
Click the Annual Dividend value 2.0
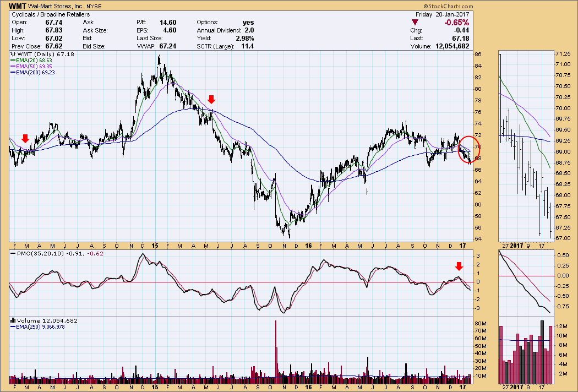point(249,30)
